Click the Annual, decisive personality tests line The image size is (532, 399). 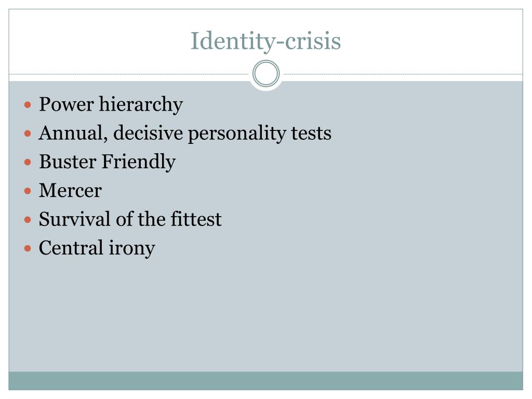[x=185, y=133]
